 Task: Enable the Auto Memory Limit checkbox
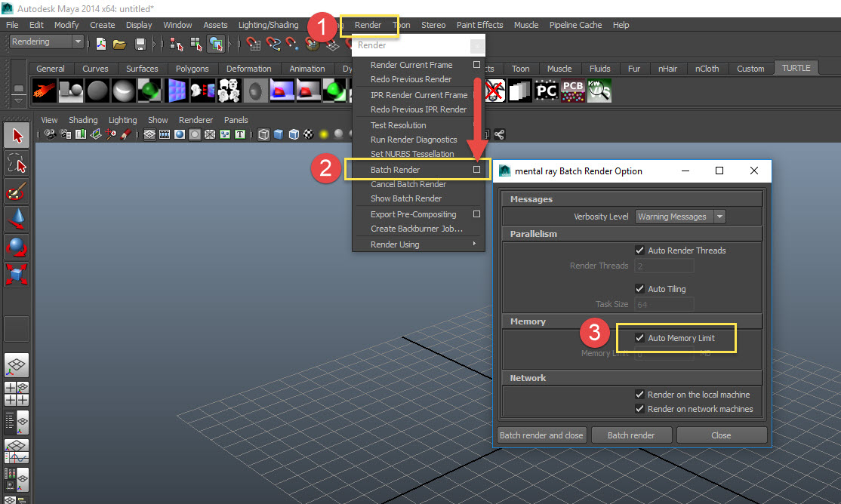pyautogui.click(x=639, y=338)
